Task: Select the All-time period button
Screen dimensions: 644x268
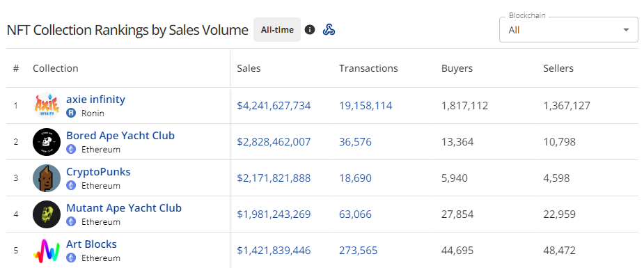Action: [277, 29]
